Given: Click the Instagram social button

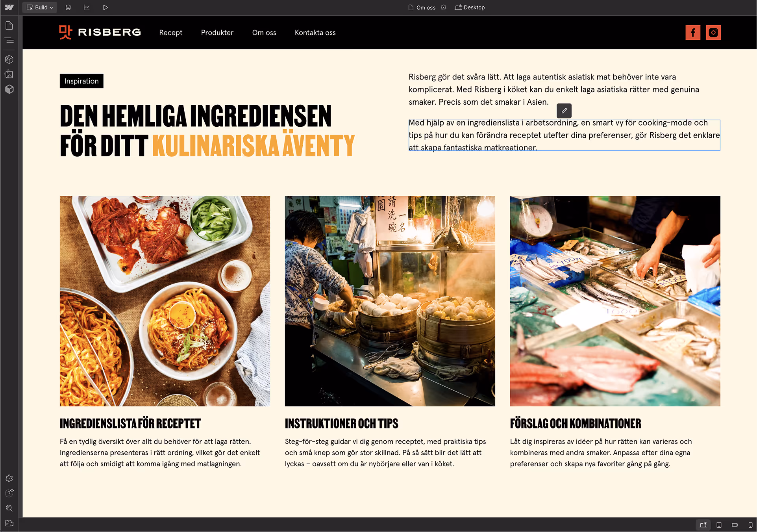Looking at the screenshot, I should pyautogui.click(x=713, y=32).
